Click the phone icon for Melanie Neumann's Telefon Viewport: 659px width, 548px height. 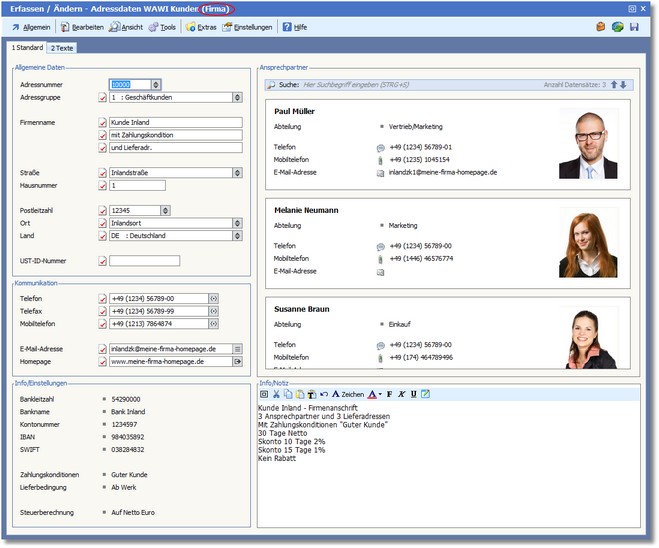(380, 246)
